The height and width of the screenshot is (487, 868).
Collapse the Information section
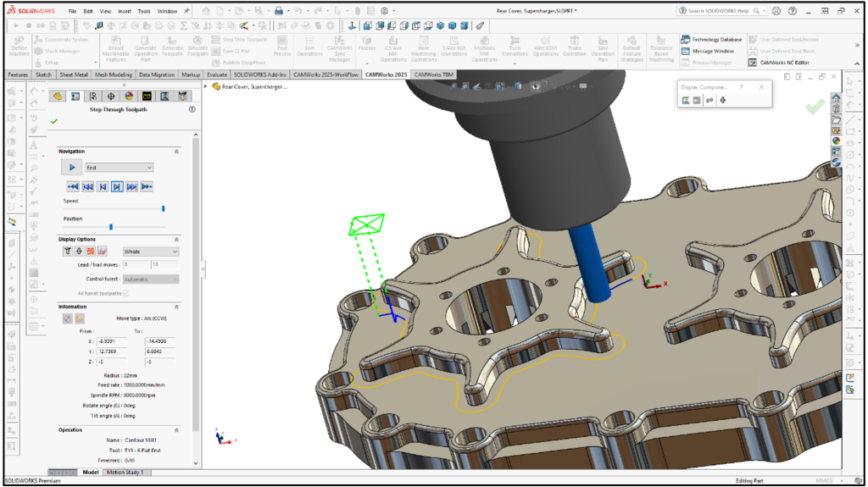coord(176,307)
